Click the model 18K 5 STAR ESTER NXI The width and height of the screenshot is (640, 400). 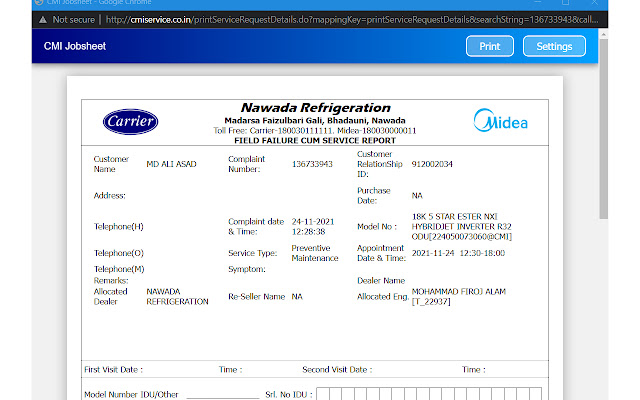pyautogui.click(x=454, y=216)
